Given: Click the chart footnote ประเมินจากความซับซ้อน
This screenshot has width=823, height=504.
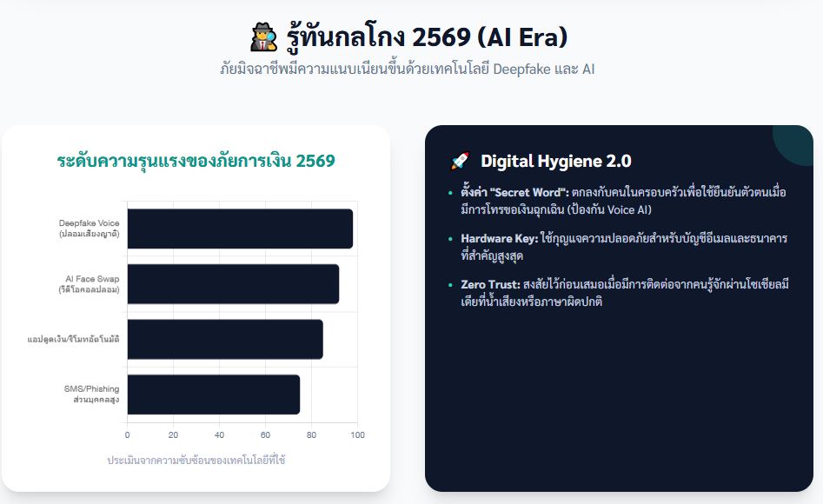Looking at the screenshot, I should click(x=196, y=460).
